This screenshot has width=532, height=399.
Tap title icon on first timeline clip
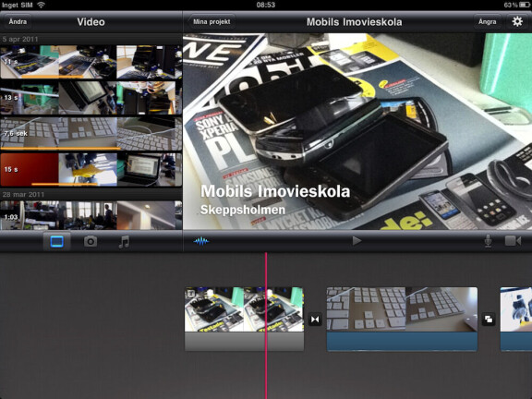coord(190,293)
